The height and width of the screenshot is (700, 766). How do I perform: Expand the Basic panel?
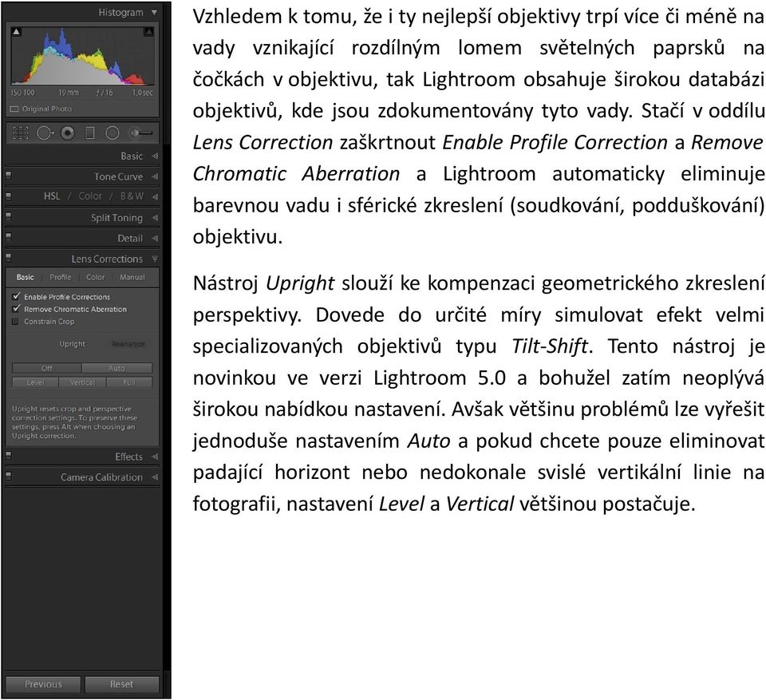click(155, 156)
